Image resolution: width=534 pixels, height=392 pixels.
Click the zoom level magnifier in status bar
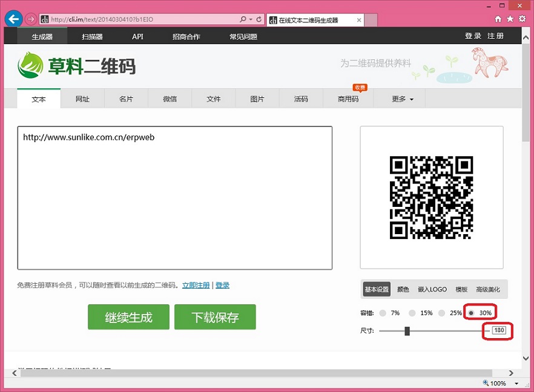point(486,383)
